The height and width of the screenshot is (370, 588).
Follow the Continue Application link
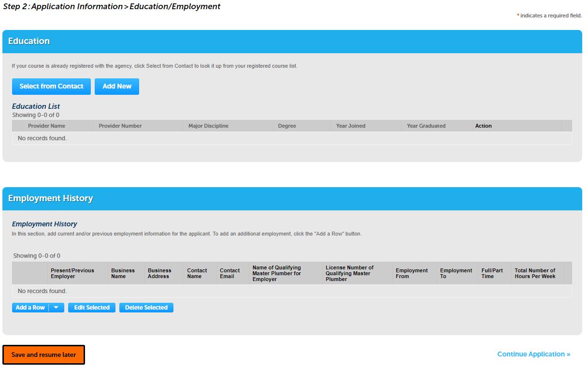pyautogui.click(x=533, y=354)
